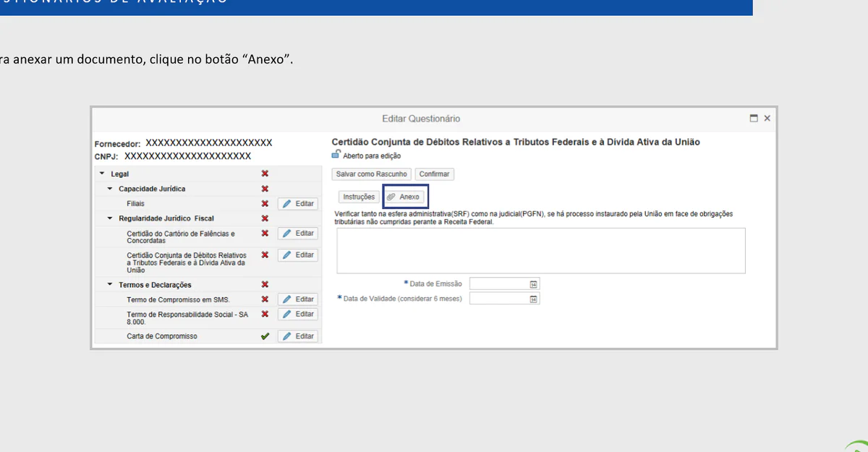Screen dimensions: 868x452
Task: Select Certidão do Cartório de Falências tree row
Action: pyautogui.click(x=181, y=237)
